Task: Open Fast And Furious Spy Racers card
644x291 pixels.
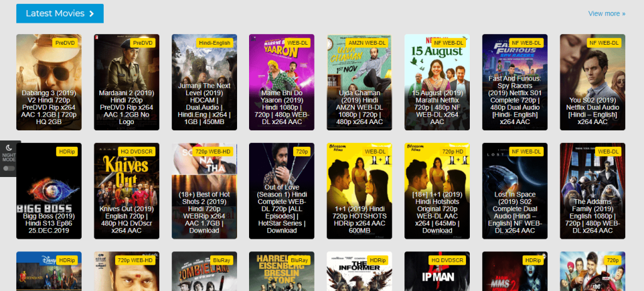Action: 514,82
